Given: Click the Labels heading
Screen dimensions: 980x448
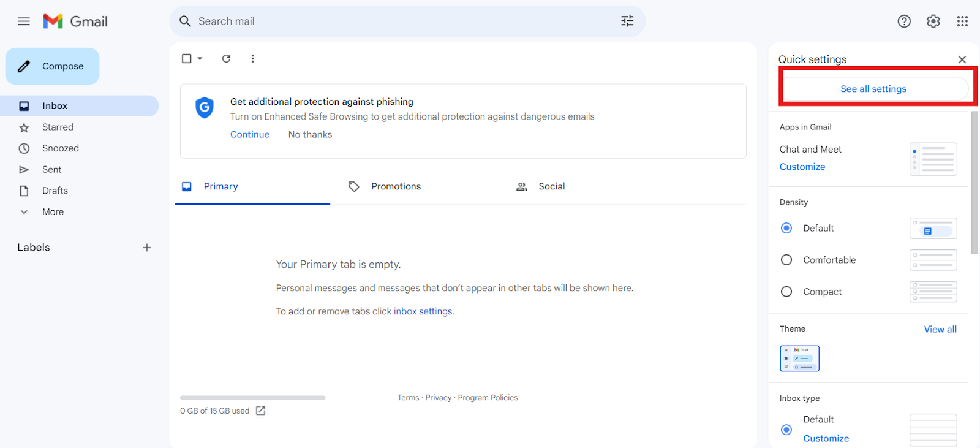Looking at the screenshot, I should (x=34, y=248).
